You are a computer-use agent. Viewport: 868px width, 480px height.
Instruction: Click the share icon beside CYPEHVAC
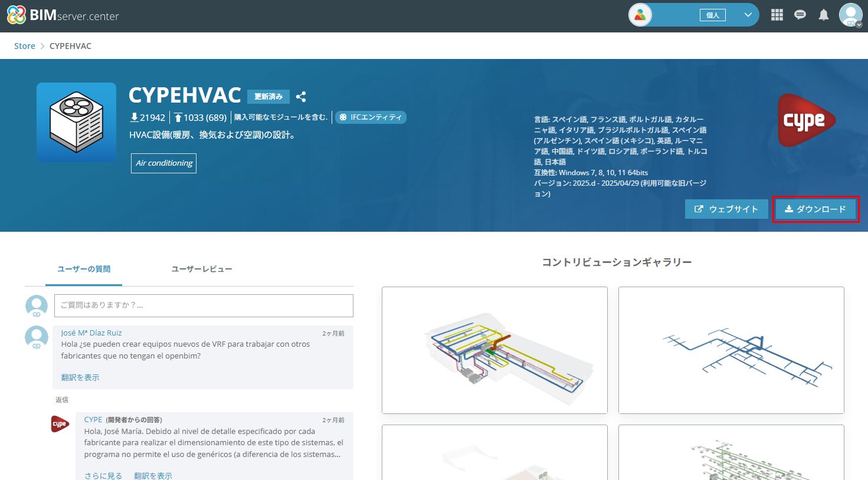point(301,97)
